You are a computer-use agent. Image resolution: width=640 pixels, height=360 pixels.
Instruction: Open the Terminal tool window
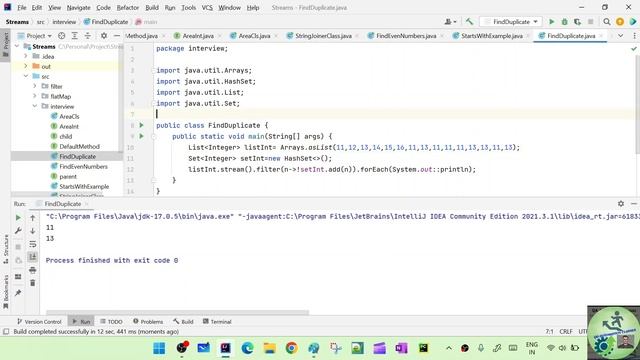click(x=217, y=322)
